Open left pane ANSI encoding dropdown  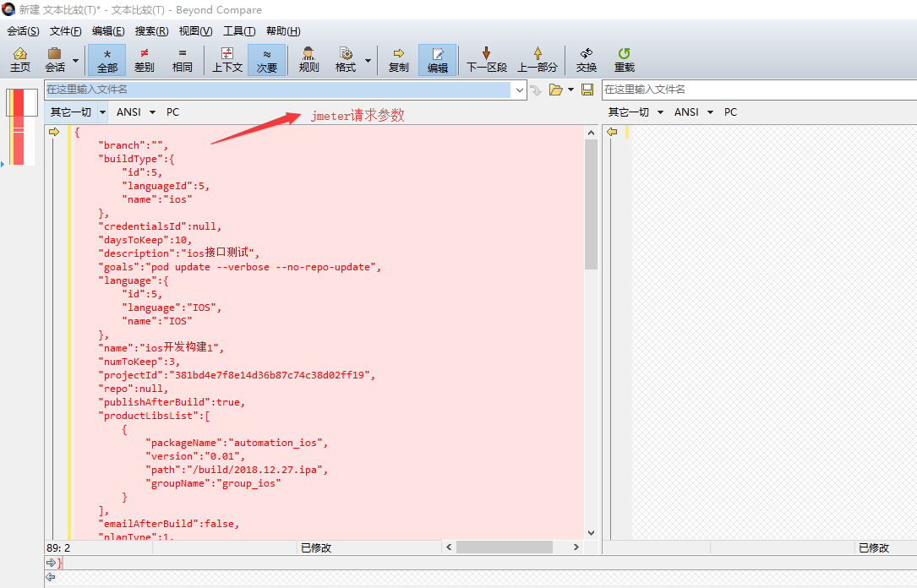(136, 112)
